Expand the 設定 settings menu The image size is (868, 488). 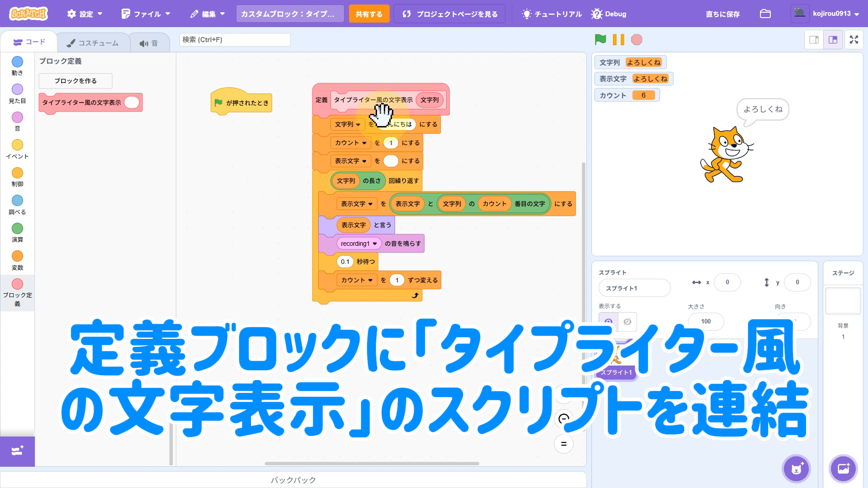85,14
